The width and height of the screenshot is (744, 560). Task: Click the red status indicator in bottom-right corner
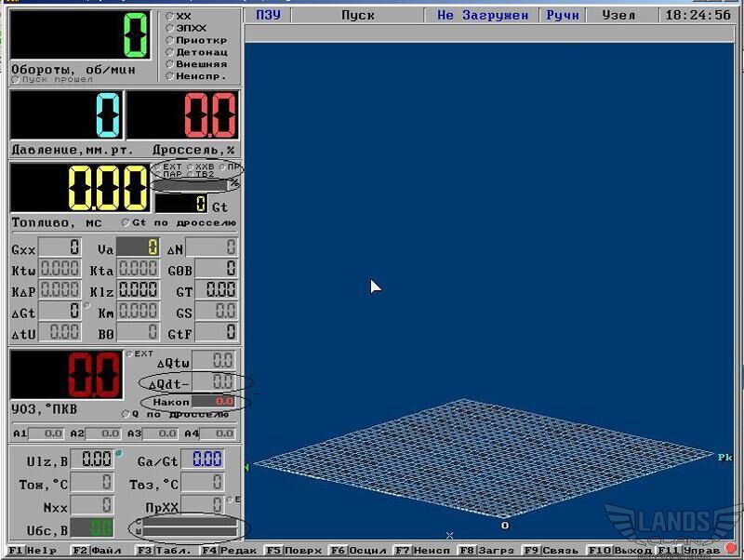732,549
